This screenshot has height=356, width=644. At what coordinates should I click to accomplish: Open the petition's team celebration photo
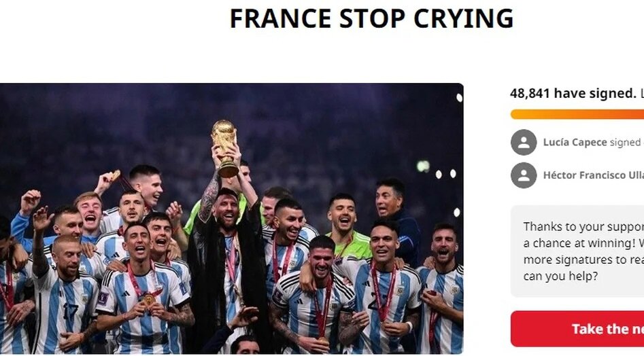coord(232,219)
